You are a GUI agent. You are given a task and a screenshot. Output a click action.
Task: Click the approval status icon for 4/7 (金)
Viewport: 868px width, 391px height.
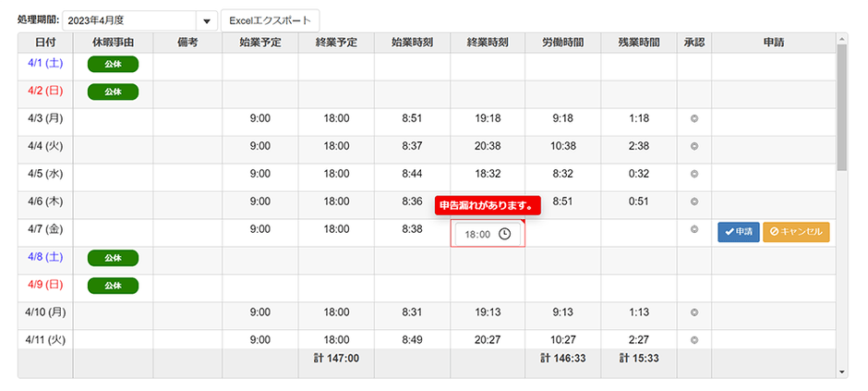[693, 229]
